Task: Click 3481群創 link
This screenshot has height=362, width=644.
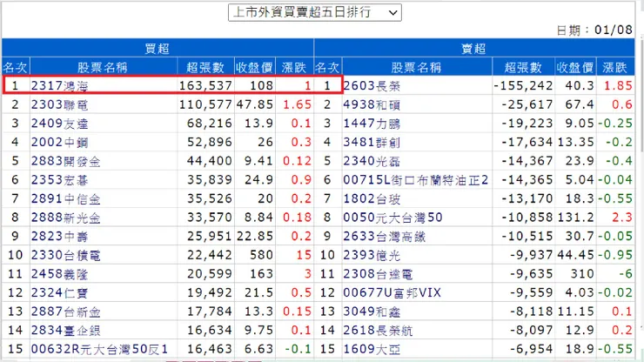Action: 372,142
